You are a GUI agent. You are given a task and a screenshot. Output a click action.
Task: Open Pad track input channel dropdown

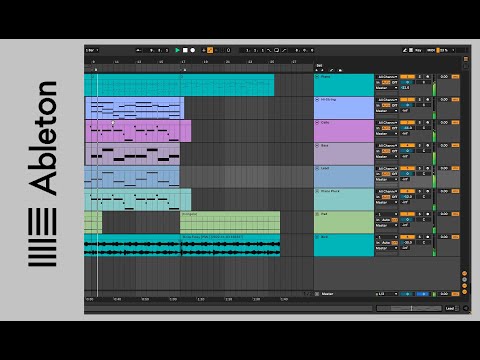(x=387, y=214)
